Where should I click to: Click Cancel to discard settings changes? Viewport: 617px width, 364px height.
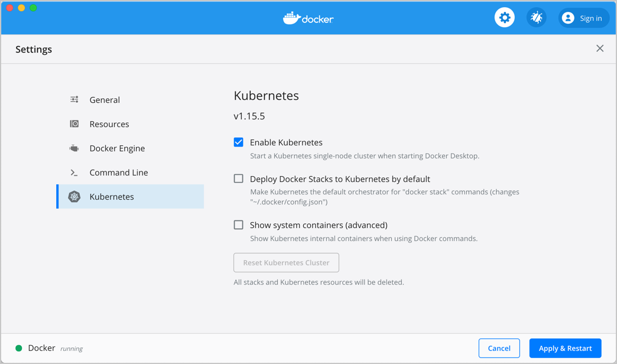click(499, 348)
